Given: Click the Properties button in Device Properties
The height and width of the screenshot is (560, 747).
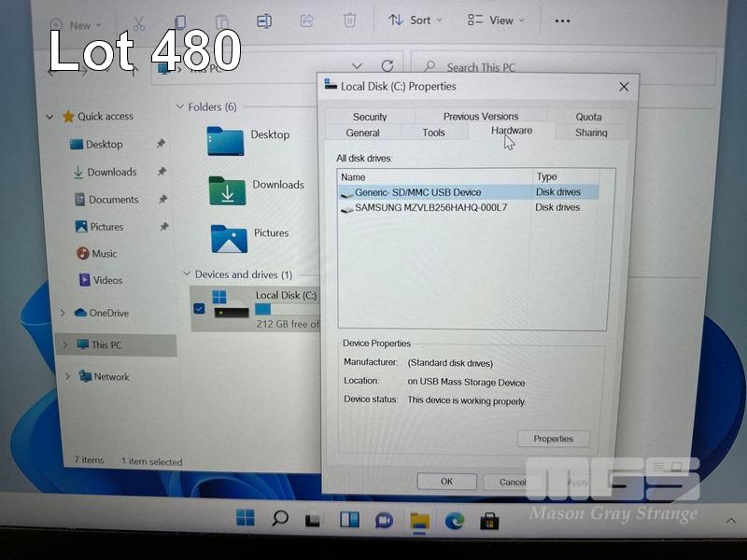Looking at the screenshot, I should 554,439.
